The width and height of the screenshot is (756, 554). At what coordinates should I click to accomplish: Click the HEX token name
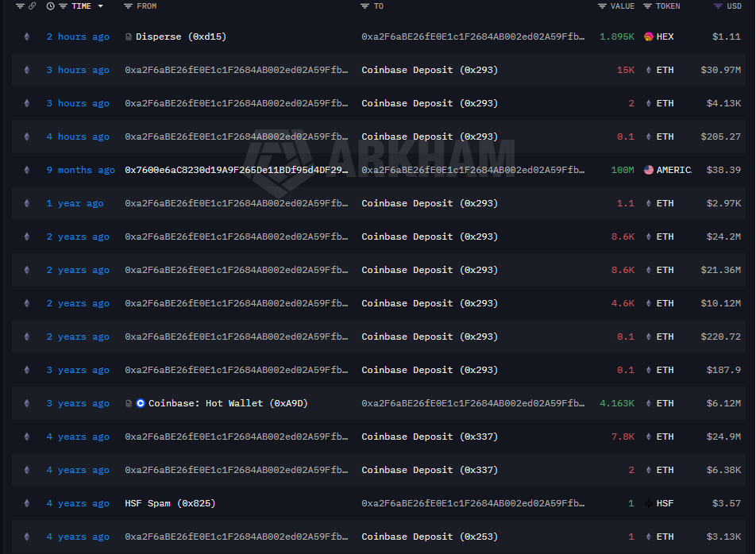[665, 37]
